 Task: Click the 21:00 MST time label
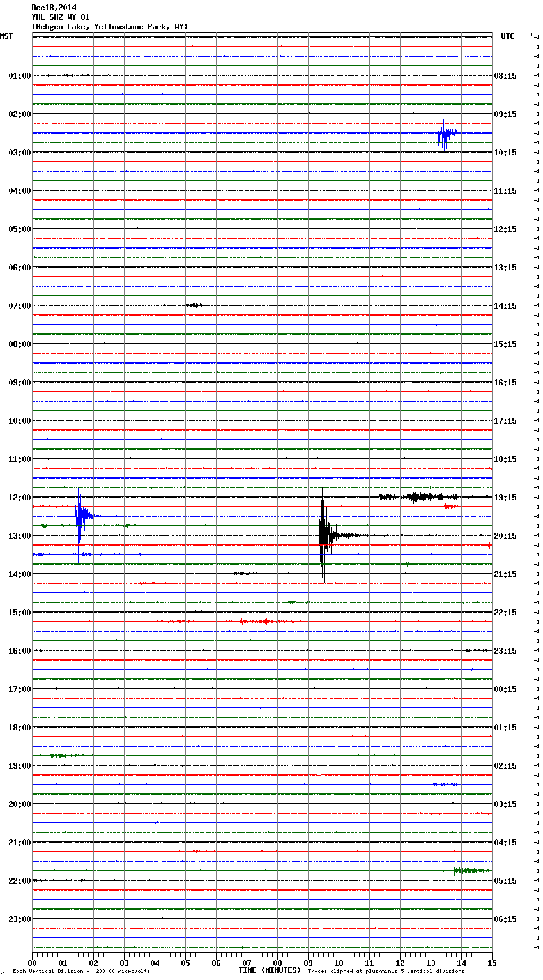[19, 843]
